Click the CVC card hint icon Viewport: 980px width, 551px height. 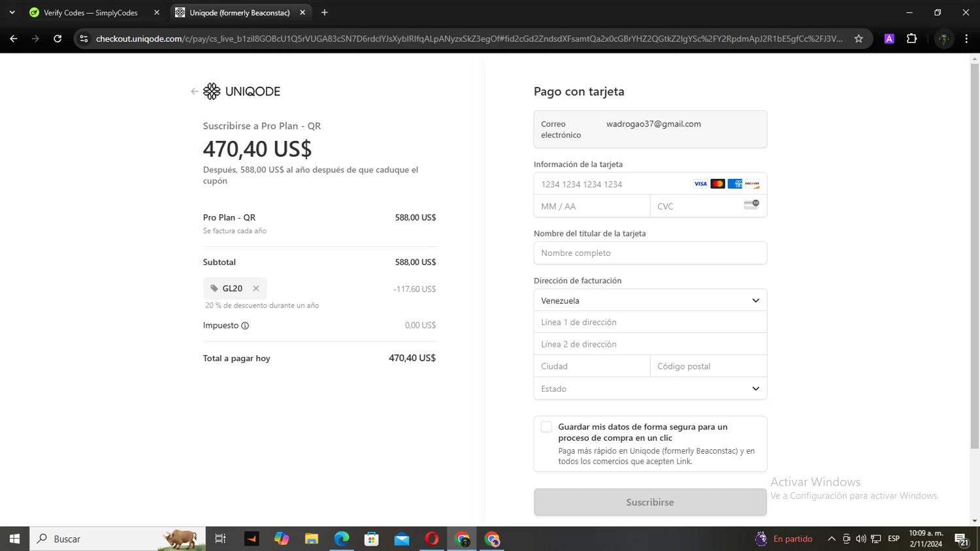pyautogui.click(x=751, y=204)
